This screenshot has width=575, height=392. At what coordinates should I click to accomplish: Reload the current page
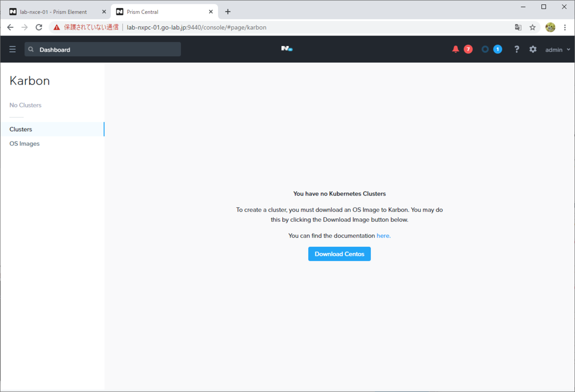39,27
